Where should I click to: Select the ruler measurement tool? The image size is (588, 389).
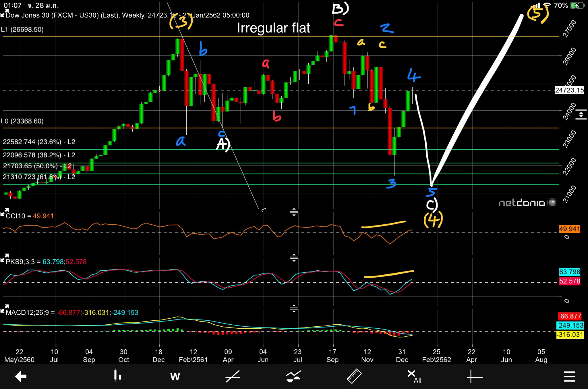pos(354,376)
